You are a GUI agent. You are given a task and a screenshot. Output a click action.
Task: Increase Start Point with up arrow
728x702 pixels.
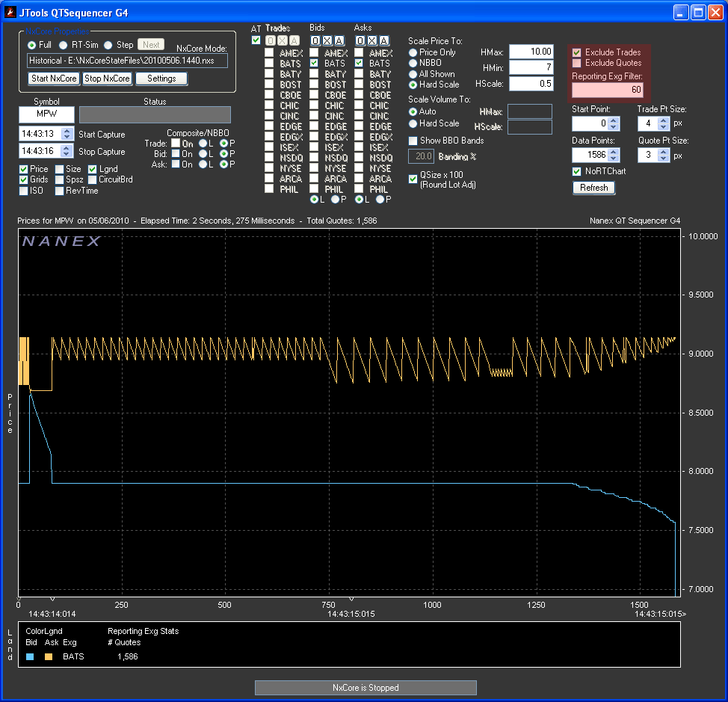tap(614, 120)
